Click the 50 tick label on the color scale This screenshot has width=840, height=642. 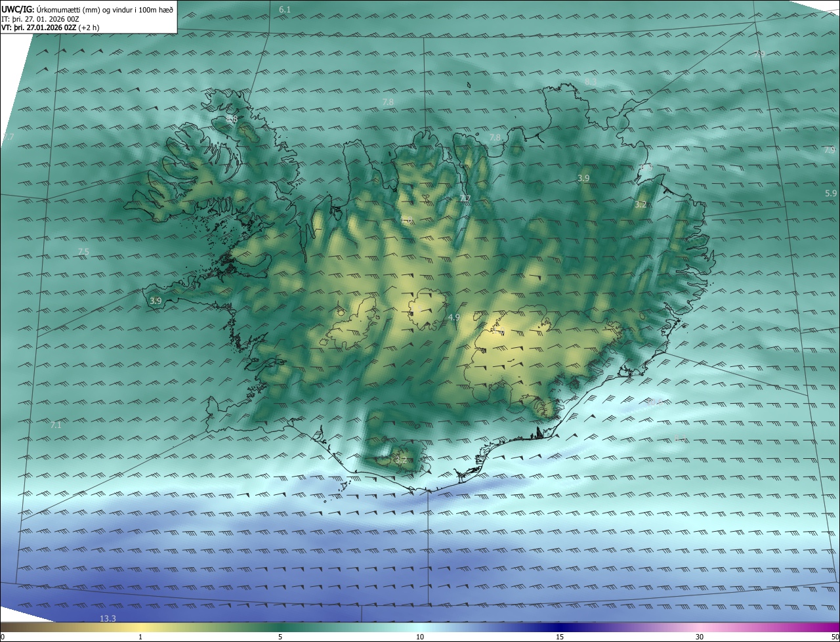835,637
